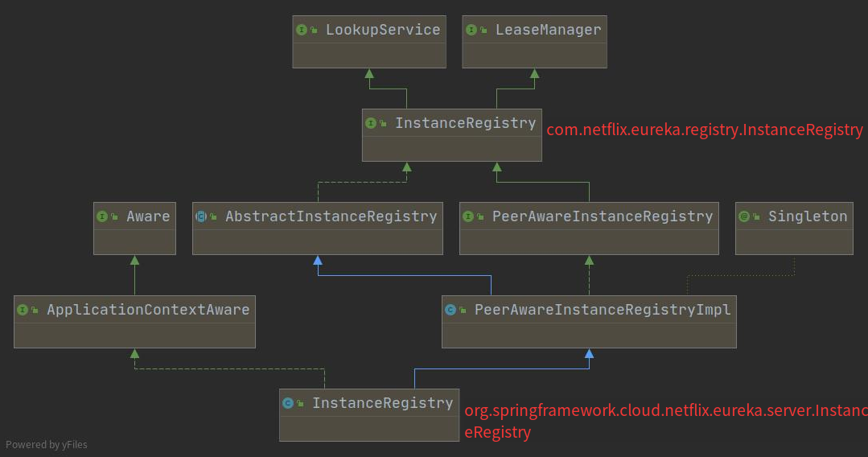Select the Aware interface node
868x457 pixels.
(134, 228)
